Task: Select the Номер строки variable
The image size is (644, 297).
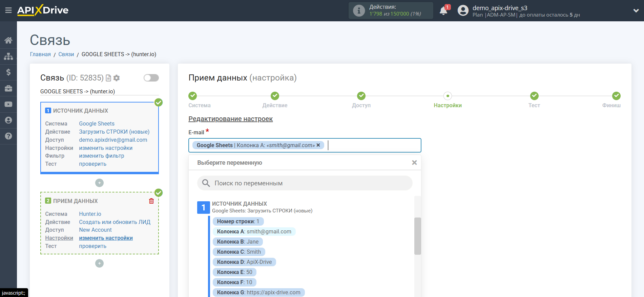Action: [x=238, y=221]
